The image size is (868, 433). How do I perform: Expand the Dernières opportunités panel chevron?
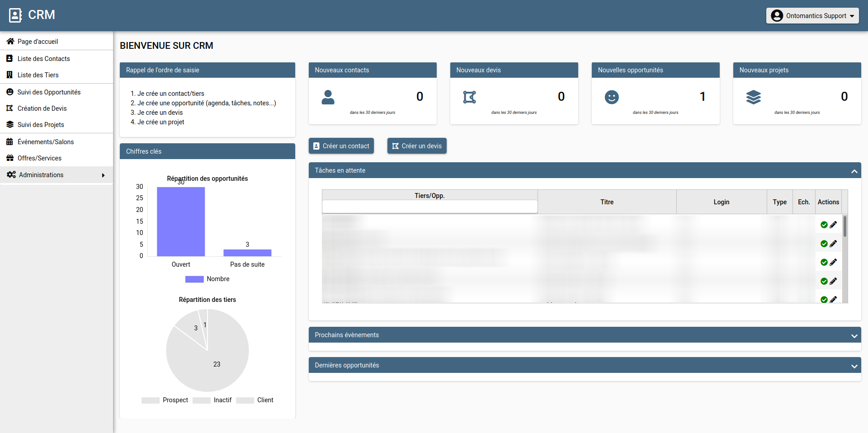point(854,366)
